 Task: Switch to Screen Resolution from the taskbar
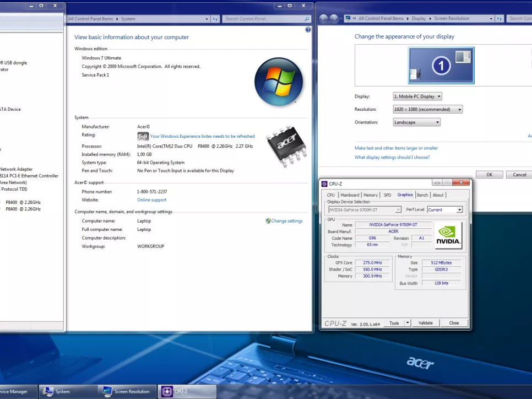127,391
